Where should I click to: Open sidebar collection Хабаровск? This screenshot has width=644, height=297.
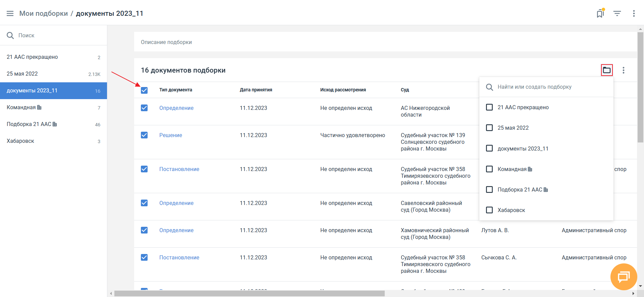[53, 141]
